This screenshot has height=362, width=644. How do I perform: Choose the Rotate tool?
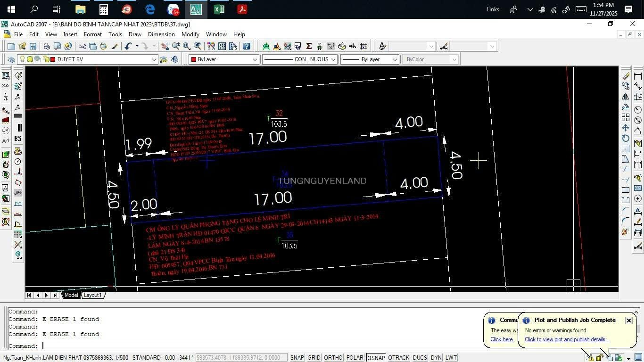point(626,138)
